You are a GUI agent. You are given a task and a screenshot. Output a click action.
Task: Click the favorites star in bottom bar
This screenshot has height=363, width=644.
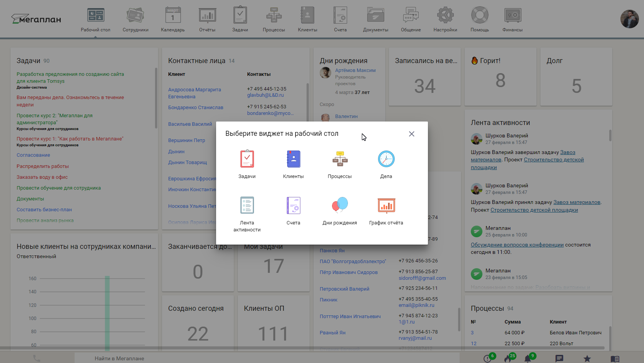(x=587, y=359)
